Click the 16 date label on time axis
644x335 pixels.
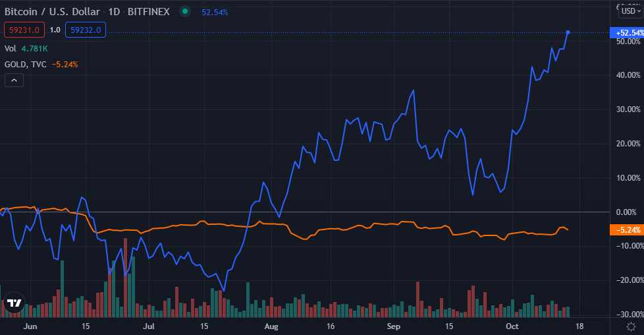[x=331, y=326]
